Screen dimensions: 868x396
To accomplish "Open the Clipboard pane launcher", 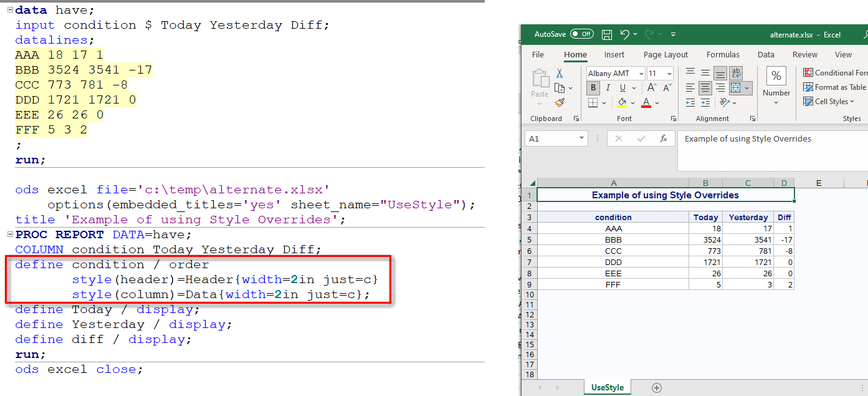I will [x=576, y=118].
